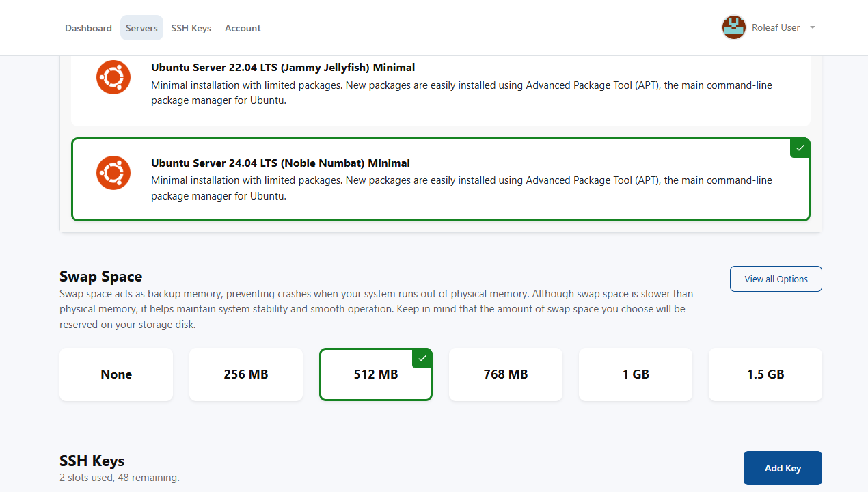Select 1.5 GB swap space option
This screenshot has width=868, height=492.
click(765, 374)
